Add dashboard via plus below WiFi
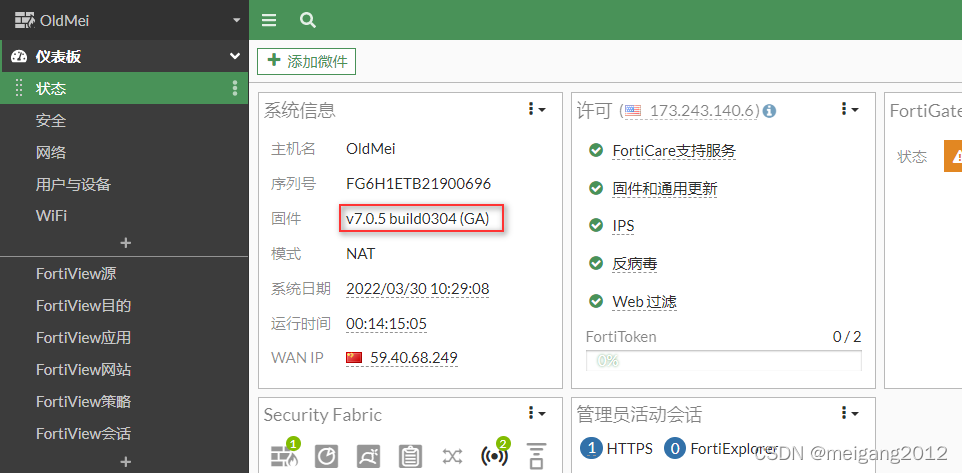 pos(125,243)
